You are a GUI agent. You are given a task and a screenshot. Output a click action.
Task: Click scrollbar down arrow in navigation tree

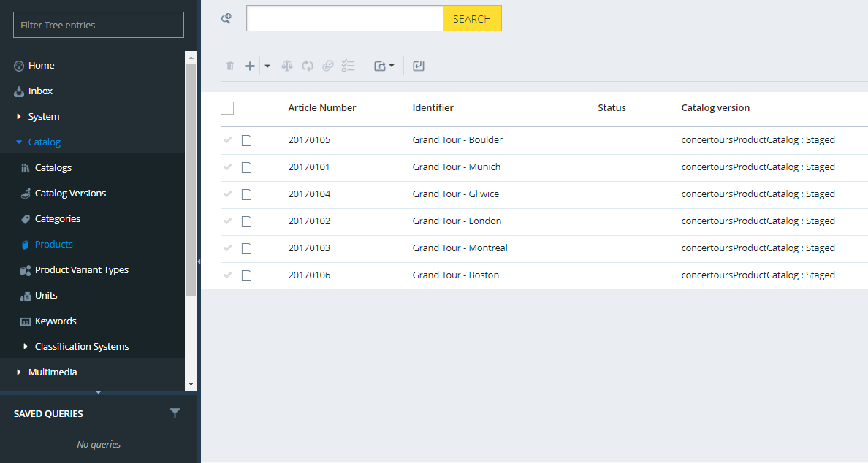click(x=191, y=384)
